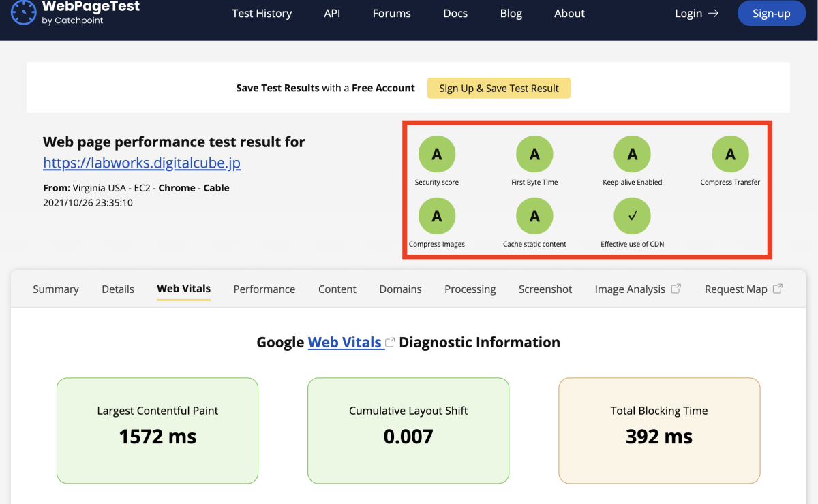This screenshot has width=818, height=504.
Task: Open Test History in the top navigation
Action: [x=262, y=13]
